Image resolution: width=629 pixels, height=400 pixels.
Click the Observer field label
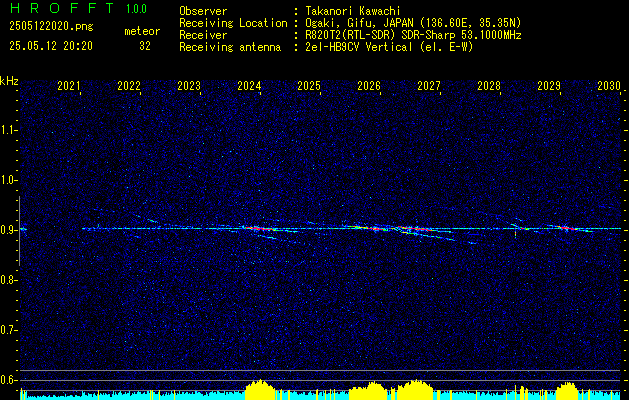203,11
